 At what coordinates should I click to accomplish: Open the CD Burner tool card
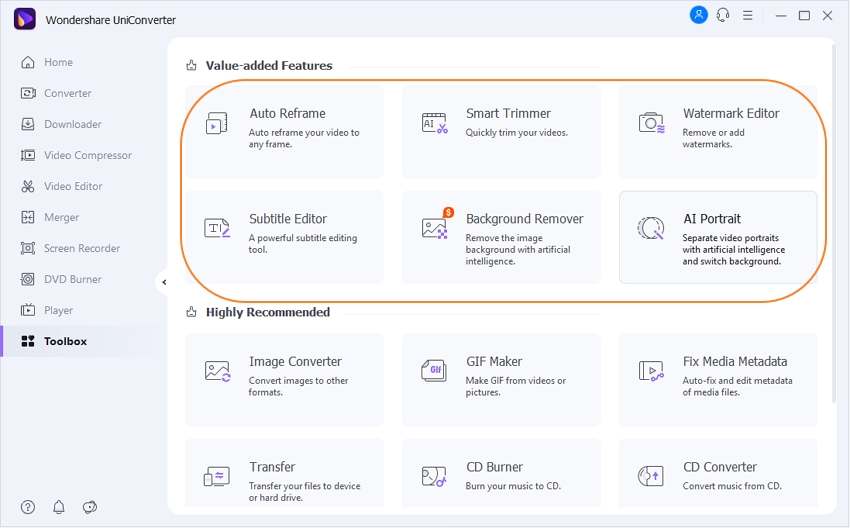pos(501,475)
